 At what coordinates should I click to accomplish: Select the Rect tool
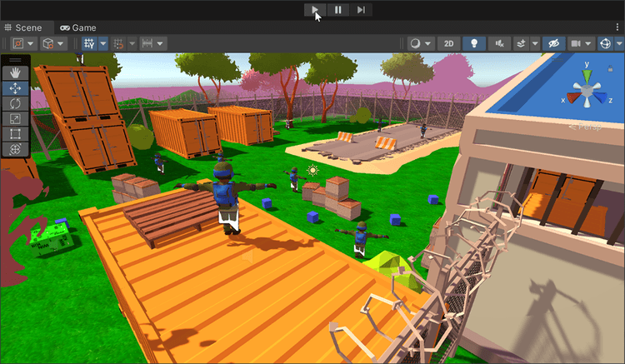point(15,133)
